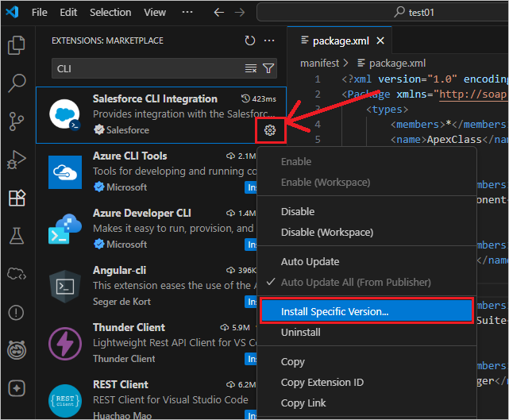Open the sparkle square icon in activity bar

(17, 388)
